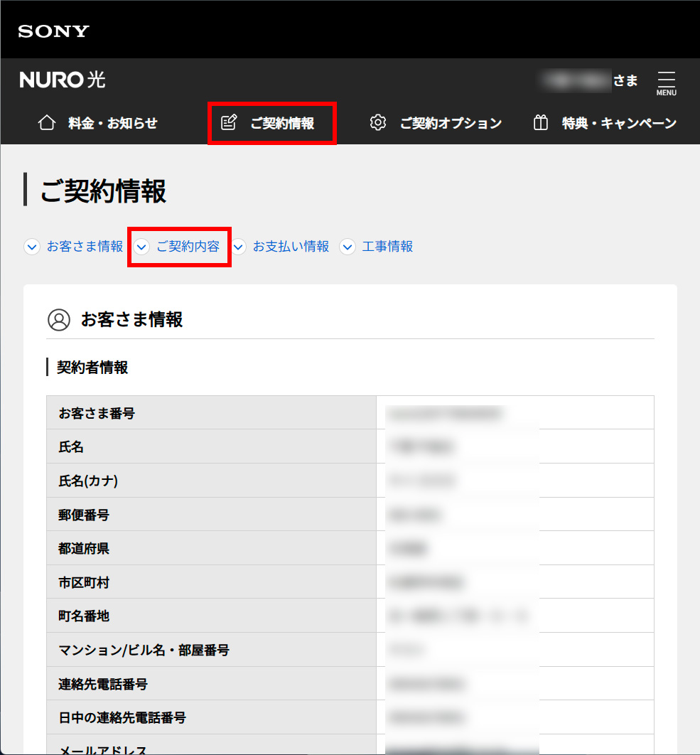The image size is (700, 755).
Task: Select the 氏名(カナ) row label
Action: pos(88,481)
